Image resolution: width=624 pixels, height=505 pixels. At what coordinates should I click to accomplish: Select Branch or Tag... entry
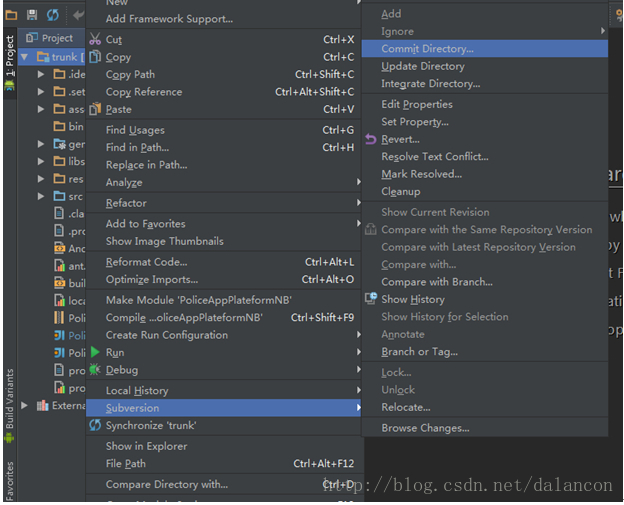[x=485, y=352]
